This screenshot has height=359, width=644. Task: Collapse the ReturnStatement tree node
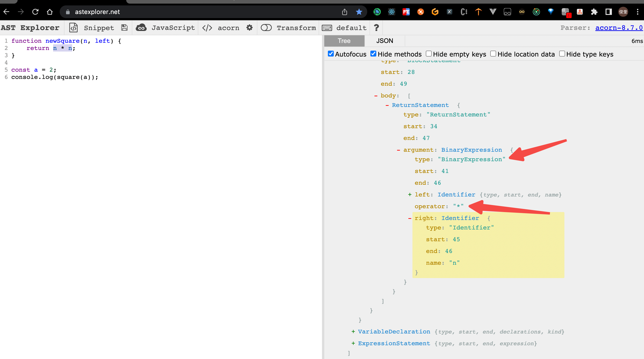387,105
